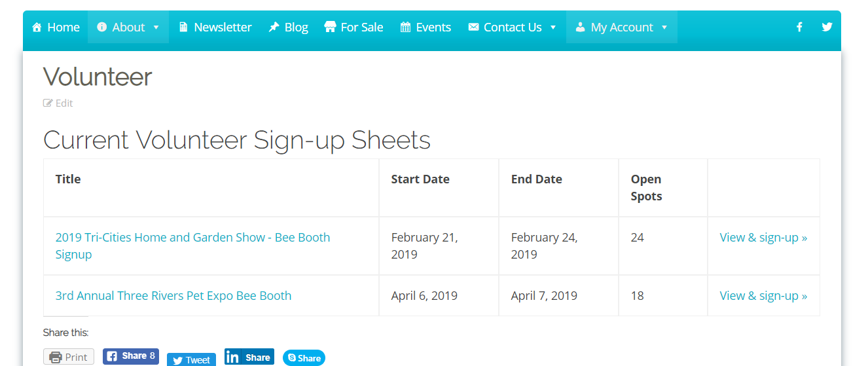868x366 pixels.
Task: Share on LinkedIn with the in Share button
Action: [x=249, y=357]
